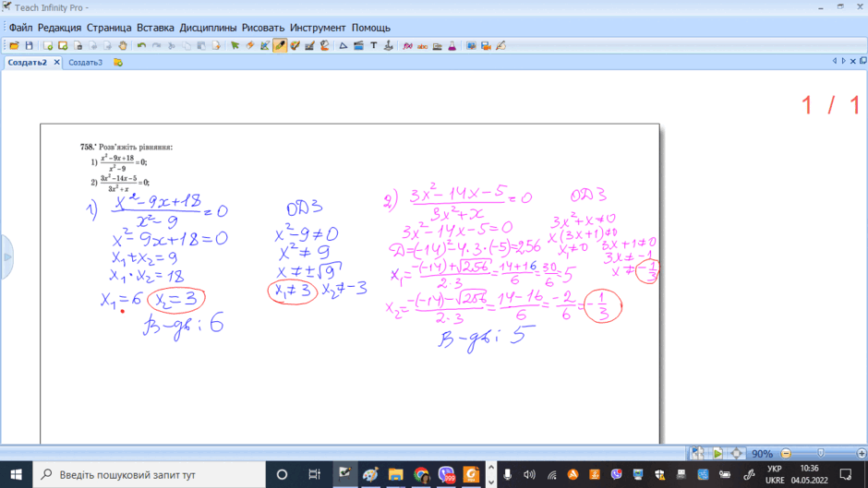Image resolution: width=868 pixels, height=488 pixels.
Task: Select the ruler and pencil line tool
Action: (x=310, y=46)
